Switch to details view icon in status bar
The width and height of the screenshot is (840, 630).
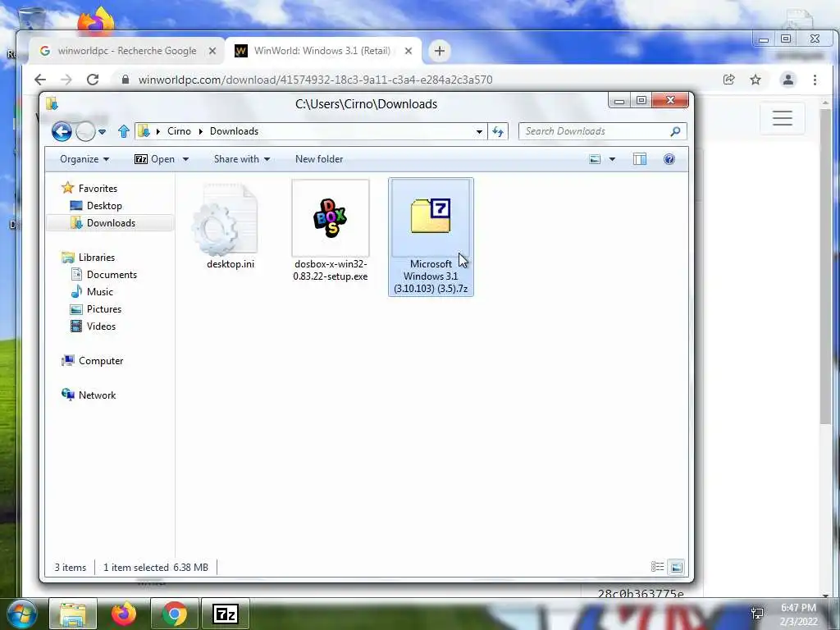[x=657, y=567]
